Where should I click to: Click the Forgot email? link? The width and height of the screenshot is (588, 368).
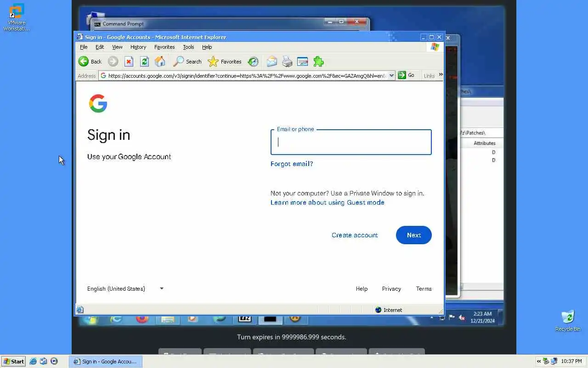coord(292,164)
